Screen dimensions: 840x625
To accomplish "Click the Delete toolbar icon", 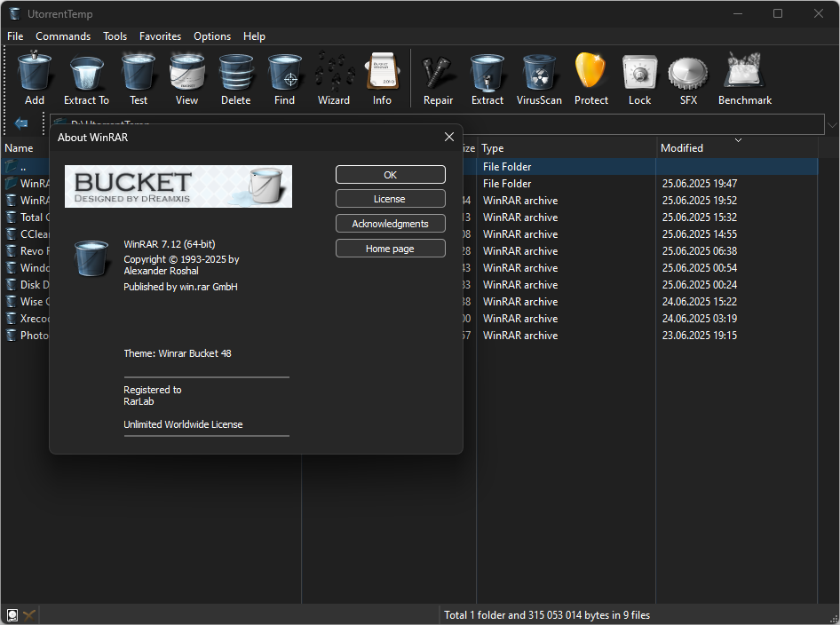I will pos(235,71).
